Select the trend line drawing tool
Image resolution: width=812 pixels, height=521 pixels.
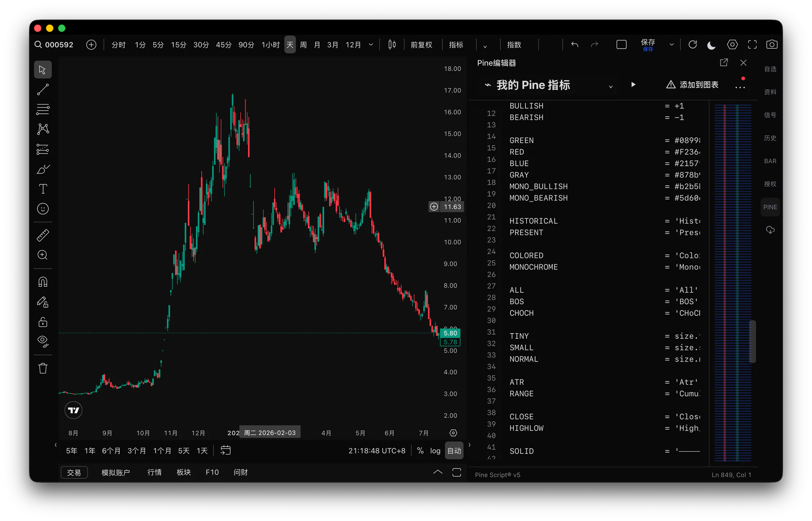click(43, 89)
